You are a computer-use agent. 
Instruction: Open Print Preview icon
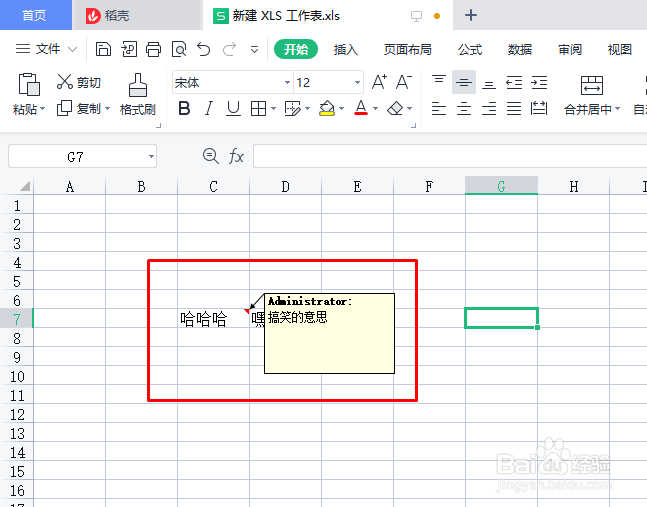tap(179, 49)
